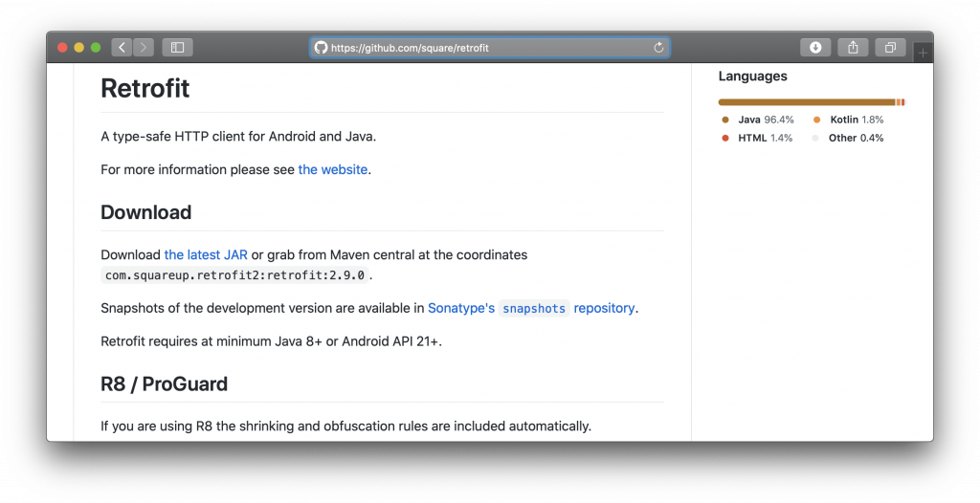Open "the website" link

[333, 169]
